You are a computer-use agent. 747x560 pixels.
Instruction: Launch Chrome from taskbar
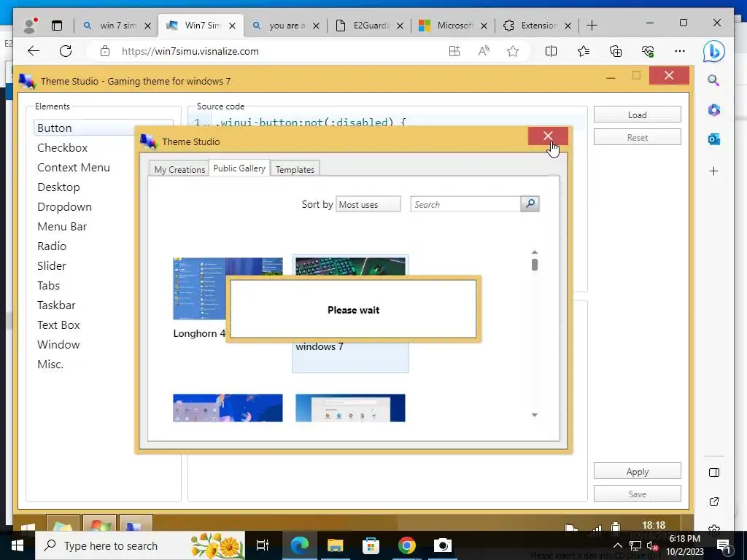point(406,545)
